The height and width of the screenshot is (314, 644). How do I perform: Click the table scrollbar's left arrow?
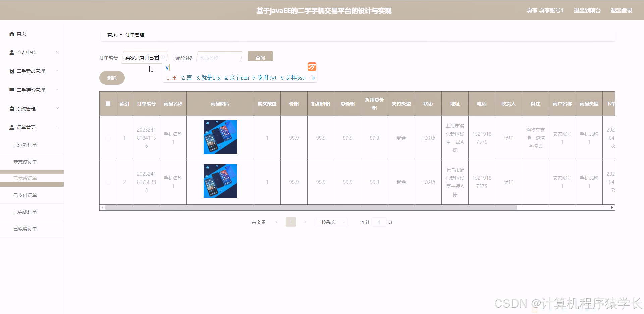click(x=102, y=208)
